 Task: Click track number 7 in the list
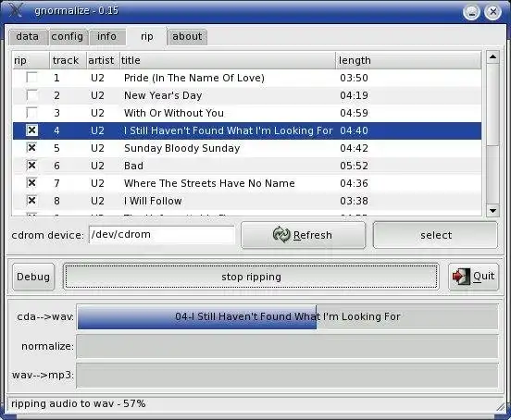pos(56,183)
